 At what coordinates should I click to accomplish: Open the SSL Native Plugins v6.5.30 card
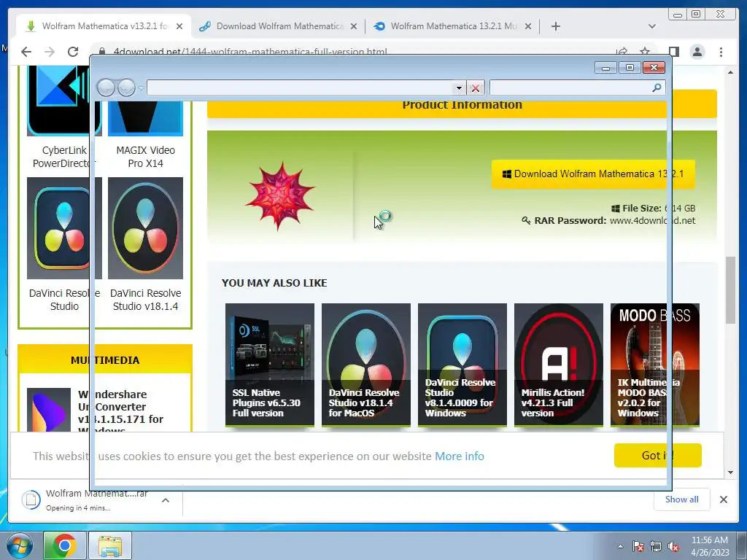(x=270, y=365)
